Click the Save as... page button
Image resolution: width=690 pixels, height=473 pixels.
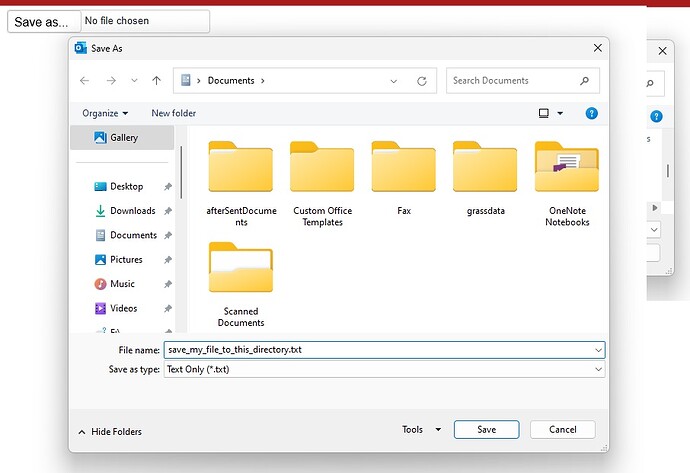point(44,22)
